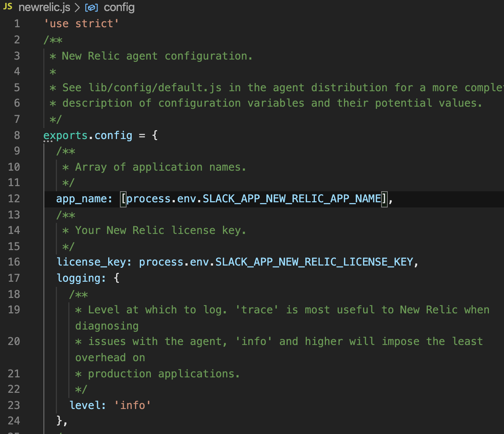This screenshot has height=434, width=504.
Task: Click line number 1 in the gutter
Action: click(17, 24)
